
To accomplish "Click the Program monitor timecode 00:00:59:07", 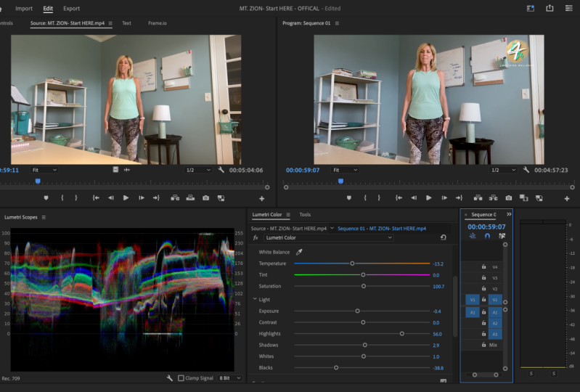I will tap(303, 170).
